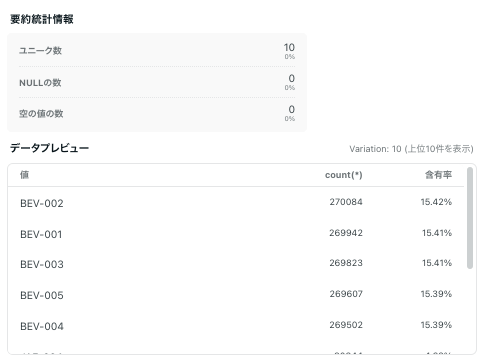Select the BEV-004 value cell

click(42, 326)
